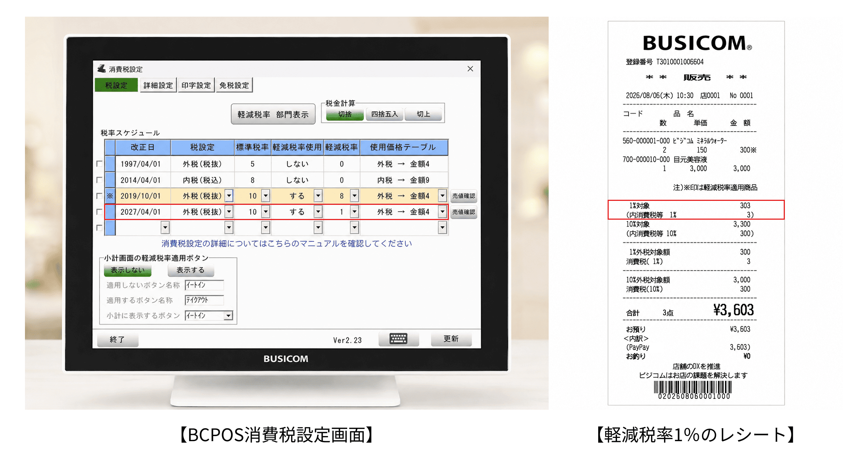Click 売値確認 button for the 2019/10/01 row

tap(464, 196)
